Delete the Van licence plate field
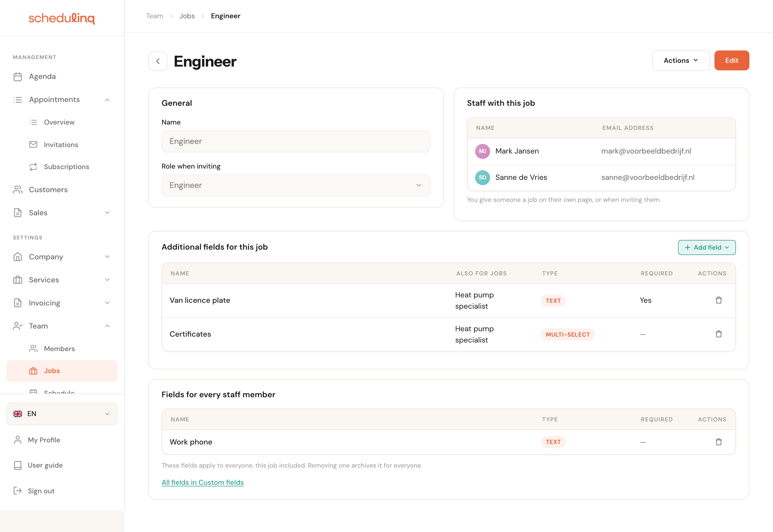773x532 pixels. coord(719,300)
